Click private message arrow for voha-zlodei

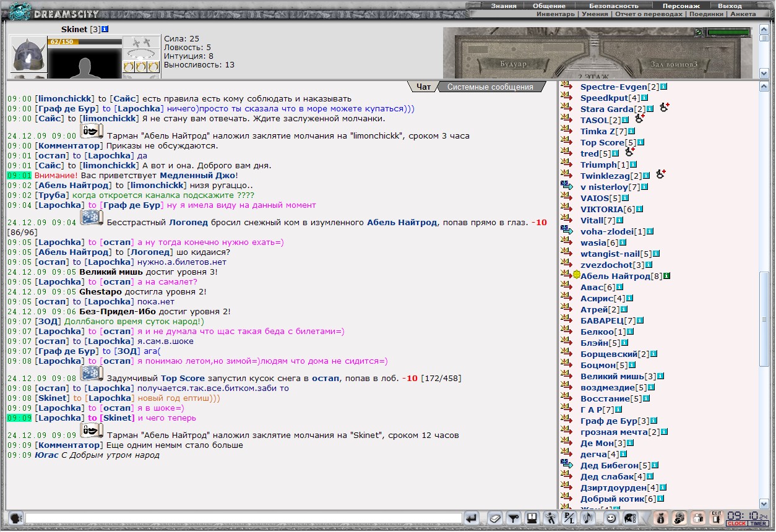pyautogui.click(x=567, y=231)
